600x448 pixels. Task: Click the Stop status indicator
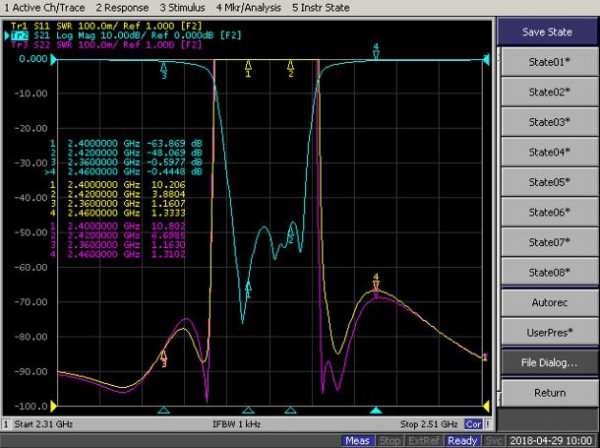click(x=389, y=441)
